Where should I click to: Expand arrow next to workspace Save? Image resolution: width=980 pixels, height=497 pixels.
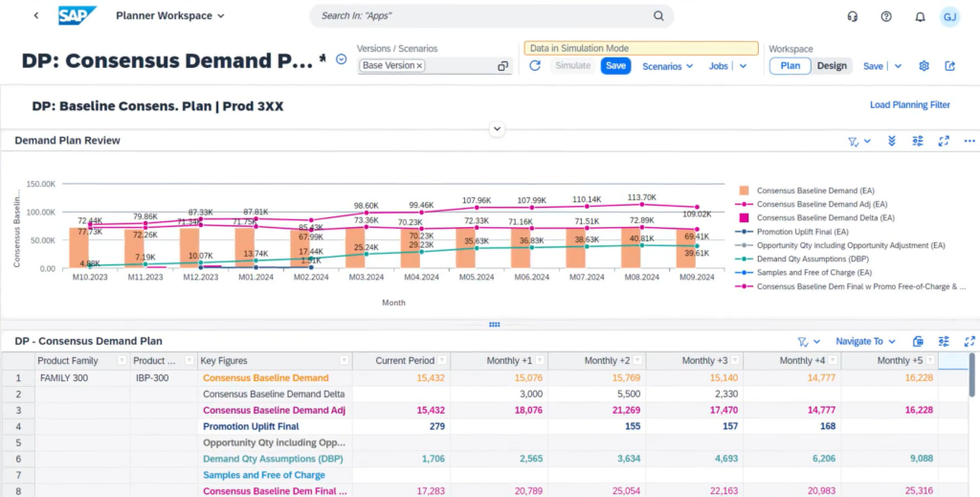[x=898, y=66]
